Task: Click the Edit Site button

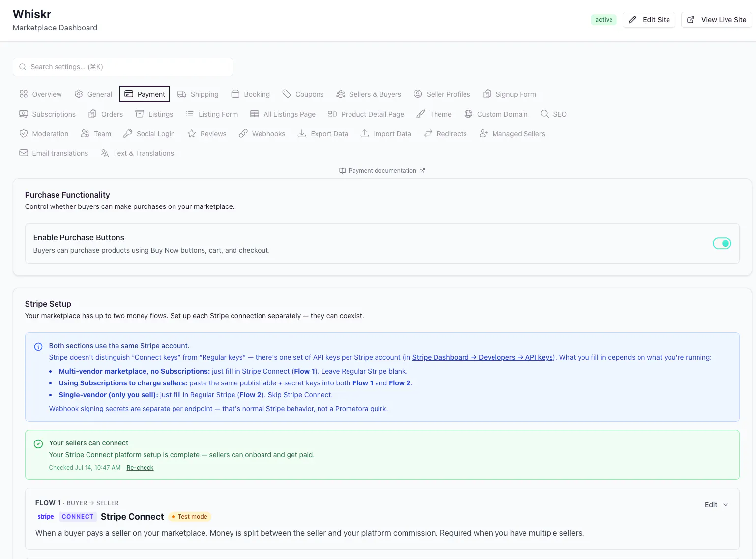Action: 649,20
